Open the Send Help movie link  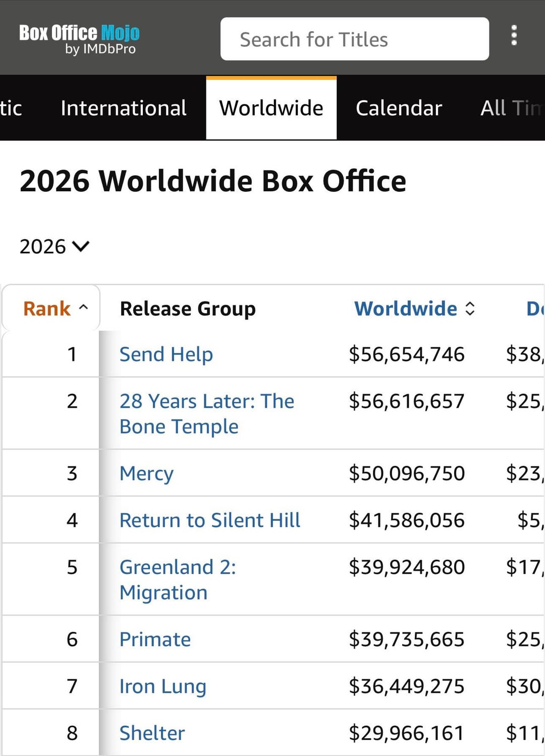point(166,354)
